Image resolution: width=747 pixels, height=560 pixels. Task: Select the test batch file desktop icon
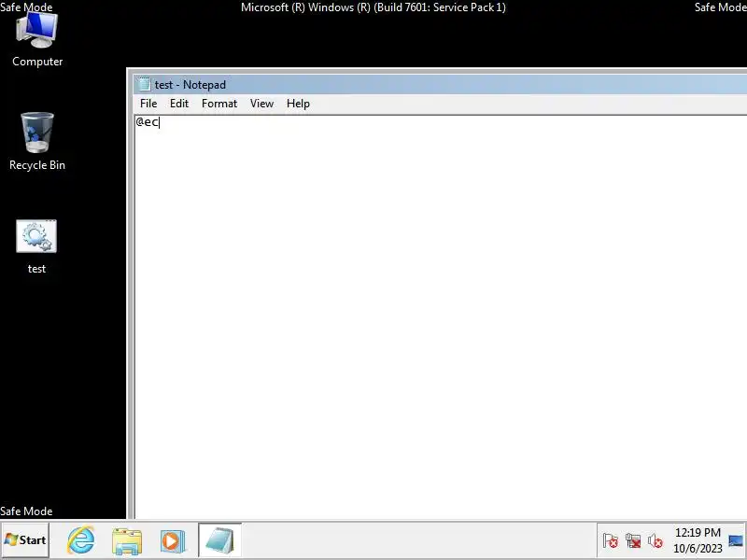click(36, 246)
